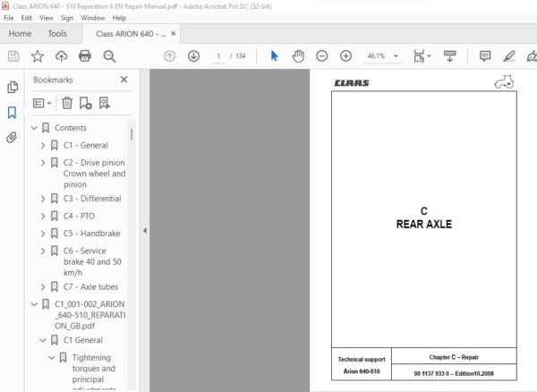
Task: Collapse the Contents bookmark
Action: pos(34,128)
